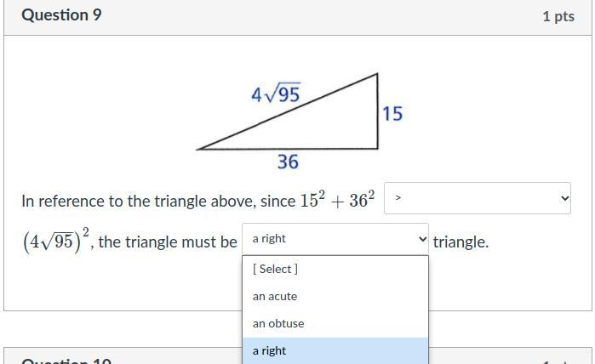Click the word "triangle." after the dropdown
595x364 pixels.
coord(461,242)
